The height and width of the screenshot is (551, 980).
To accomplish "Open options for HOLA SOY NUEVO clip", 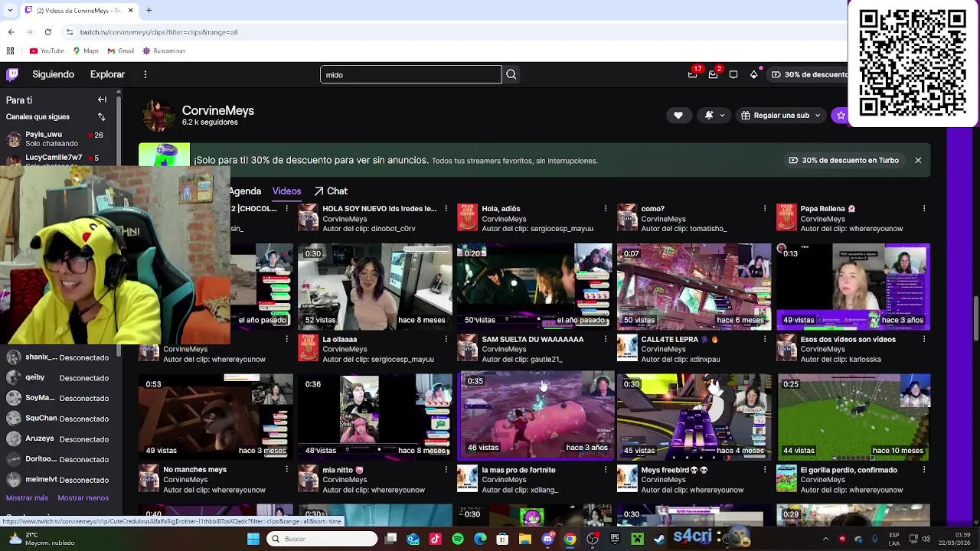I will tap(446, 209).
